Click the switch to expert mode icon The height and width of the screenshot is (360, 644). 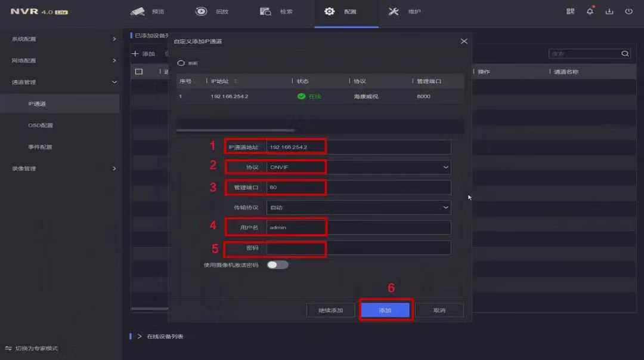point(8,348)
